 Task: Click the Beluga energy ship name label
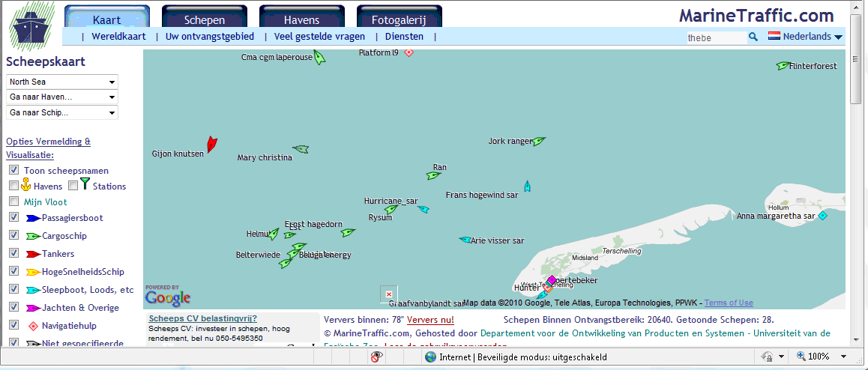[x=325, y=255]
